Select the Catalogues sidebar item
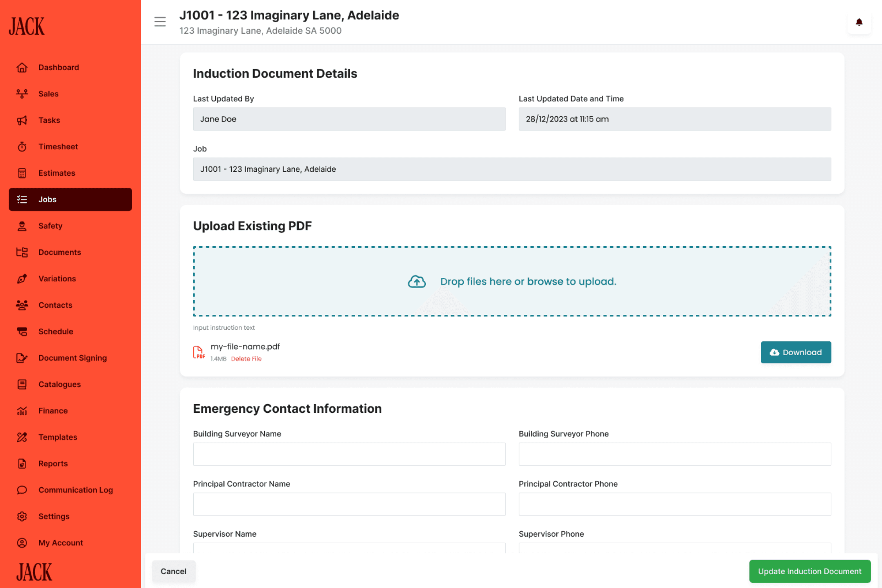This screenshot has height=588, width=882. coord(60,384)
